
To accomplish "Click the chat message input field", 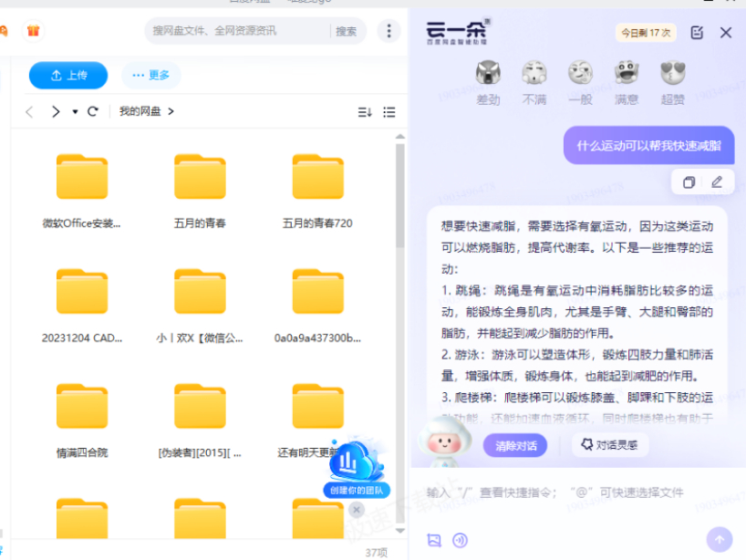I will point(578,493).
